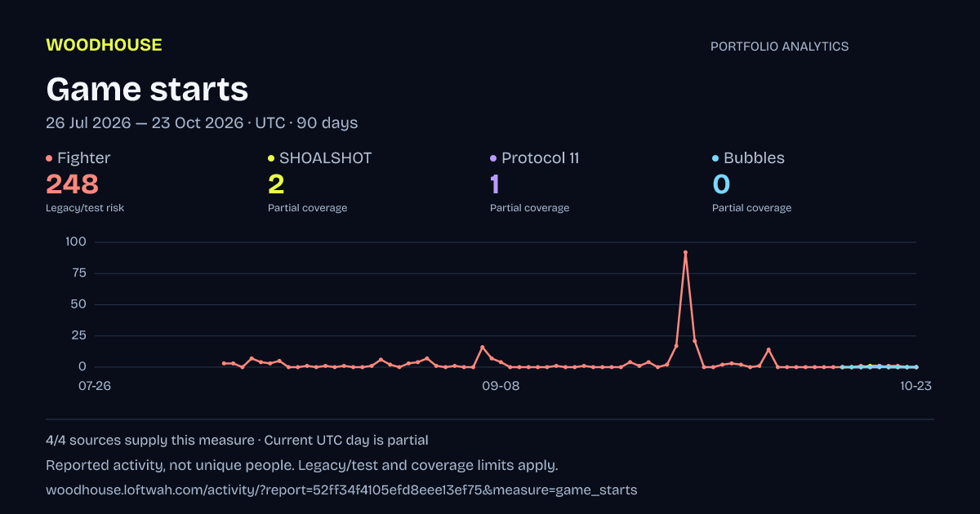
Task: Click Partial coverage note under Bubbles
Action: tap(751, 208)
